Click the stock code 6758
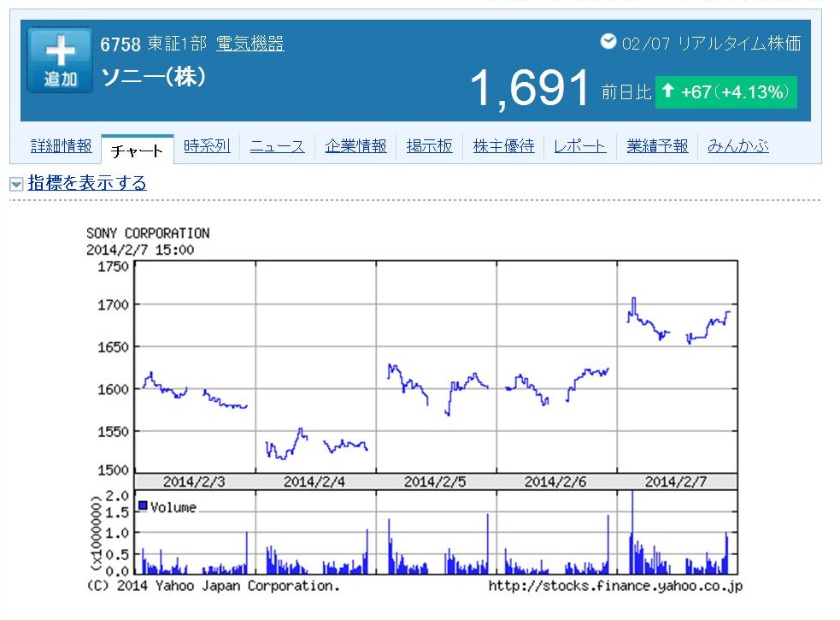This screenshot has height=620, width=840. pyautogui.click(x=120, y=44)
